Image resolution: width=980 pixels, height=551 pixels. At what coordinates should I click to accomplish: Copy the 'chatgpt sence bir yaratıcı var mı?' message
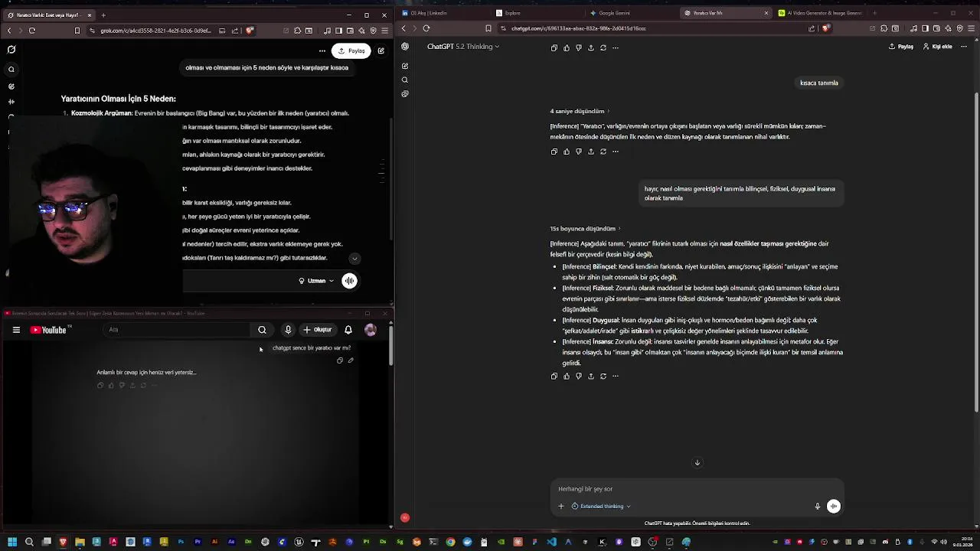[x=340, y=360]
